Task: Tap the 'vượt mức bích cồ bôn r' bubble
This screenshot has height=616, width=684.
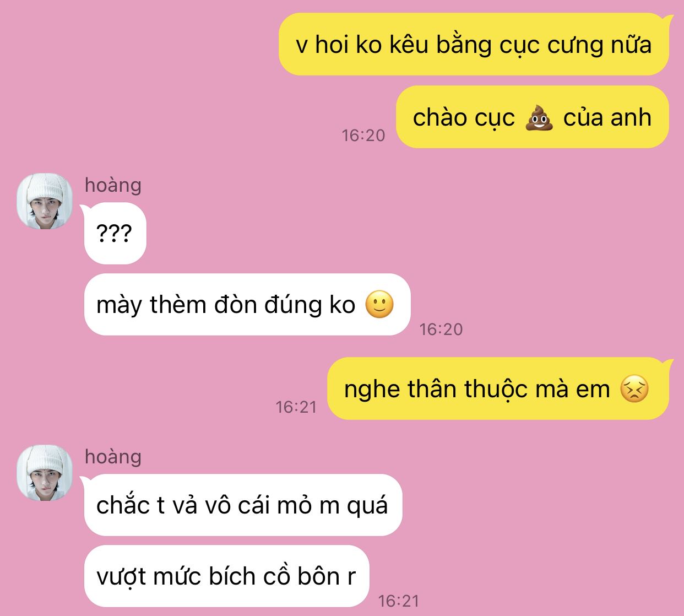Action: 226,576
